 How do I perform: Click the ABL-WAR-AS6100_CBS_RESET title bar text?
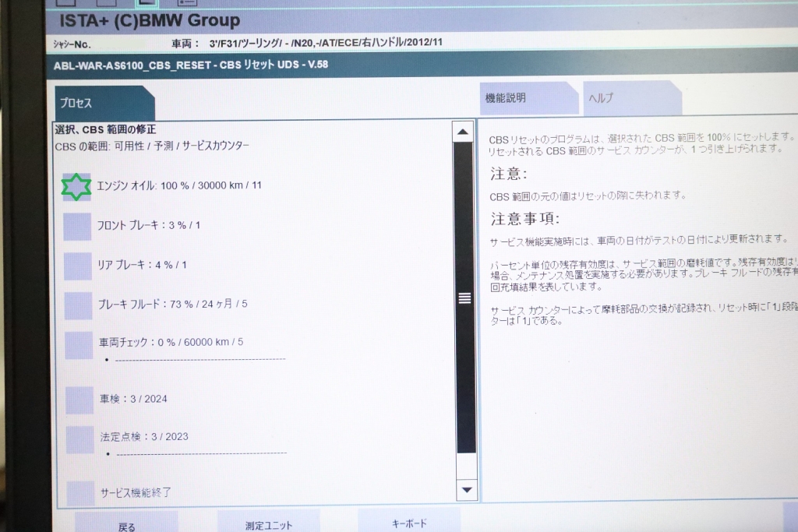pyautogui.click(x=191, y=65)
